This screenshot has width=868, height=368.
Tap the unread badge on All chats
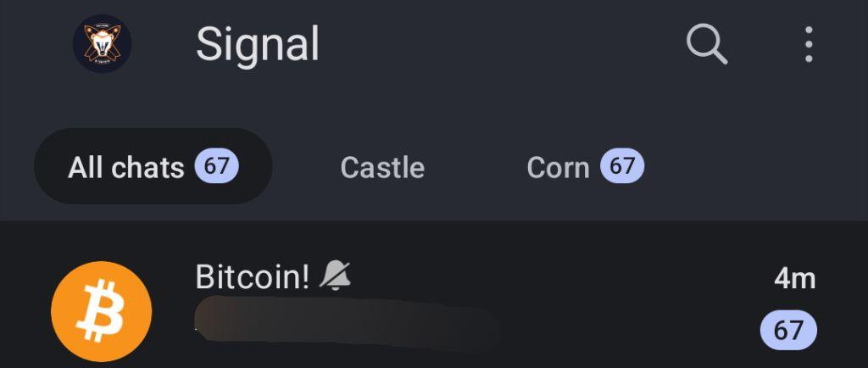(216, 166)
